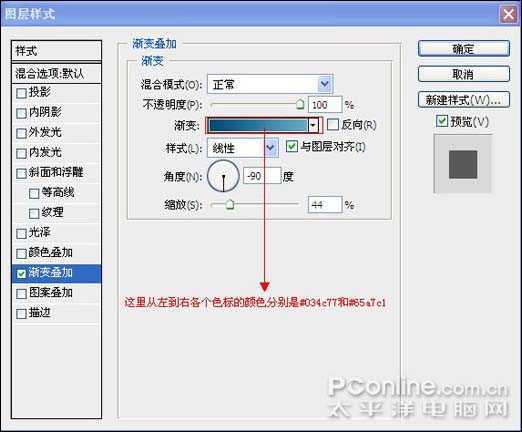This screenshot has height=432, width=522.
Task: Click the blue gradient preview bar
Action: pyautogui.click(x=258, y=126)
